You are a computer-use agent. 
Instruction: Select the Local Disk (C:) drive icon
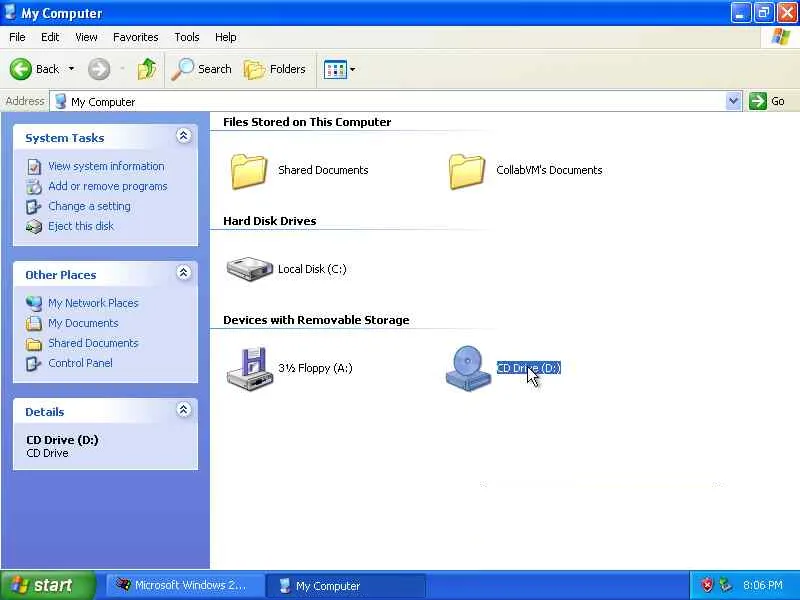coord(249,269)
